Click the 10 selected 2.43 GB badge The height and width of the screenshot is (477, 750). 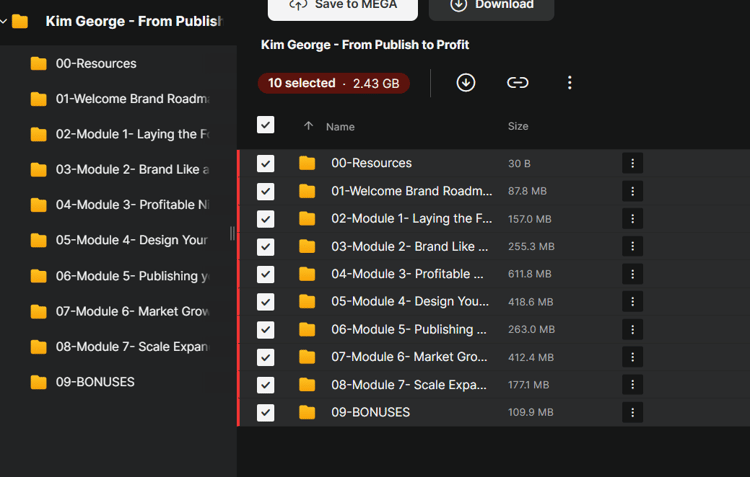click(x=333, y=83)
